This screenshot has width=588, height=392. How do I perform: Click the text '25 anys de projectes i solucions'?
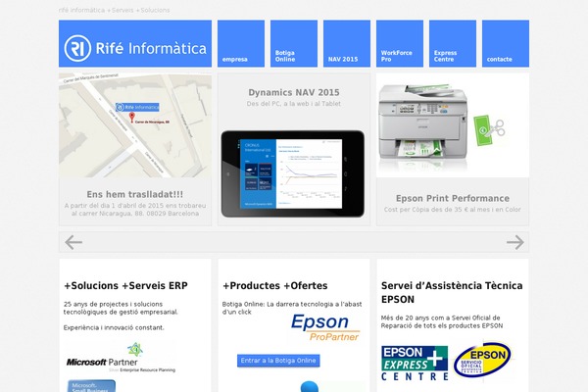pyautogui.click(x=113, y=304)
